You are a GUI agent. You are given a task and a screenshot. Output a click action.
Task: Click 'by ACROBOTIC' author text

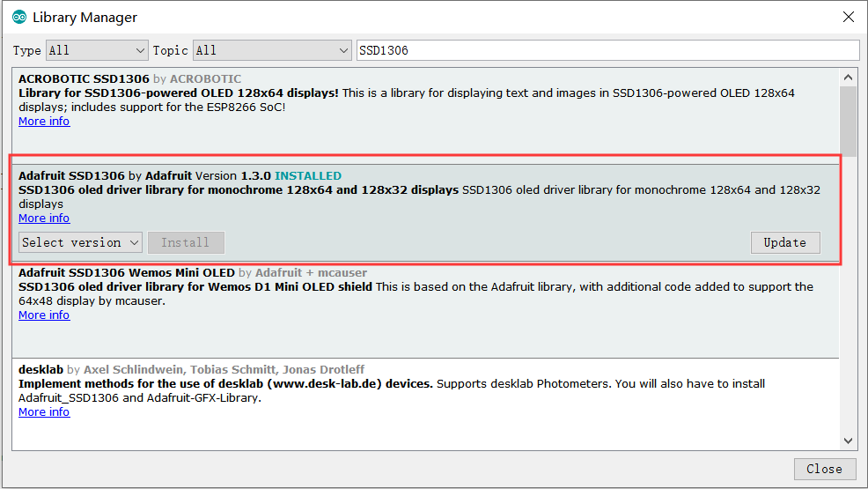[197, 78]
